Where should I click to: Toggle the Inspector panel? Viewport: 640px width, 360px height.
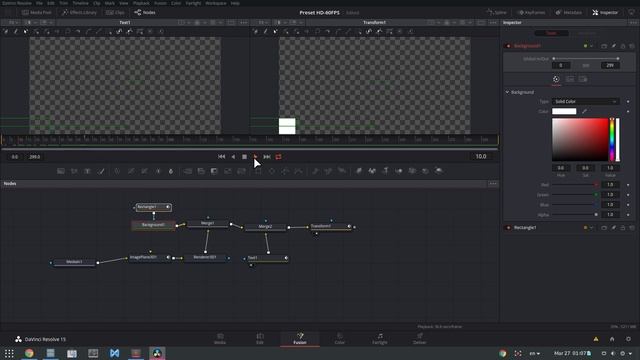605,13
